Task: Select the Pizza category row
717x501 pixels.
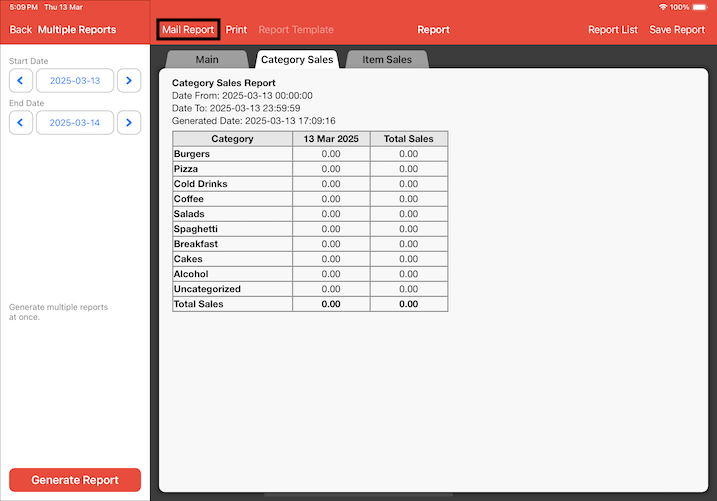Action: [x=310, y=169]
